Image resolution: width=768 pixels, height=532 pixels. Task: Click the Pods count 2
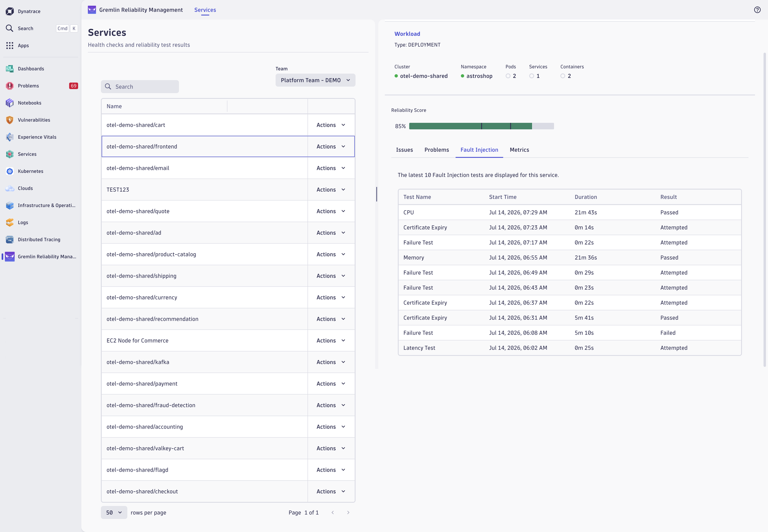[x=514, y=76]
